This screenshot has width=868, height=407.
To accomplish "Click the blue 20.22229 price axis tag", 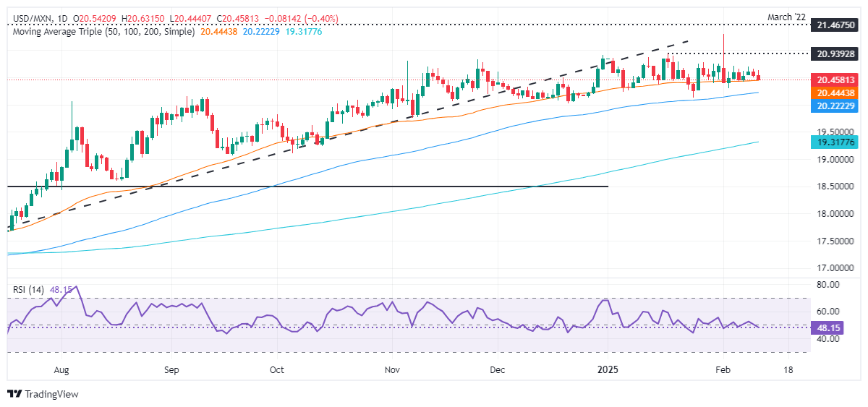I will coord(836,106).
